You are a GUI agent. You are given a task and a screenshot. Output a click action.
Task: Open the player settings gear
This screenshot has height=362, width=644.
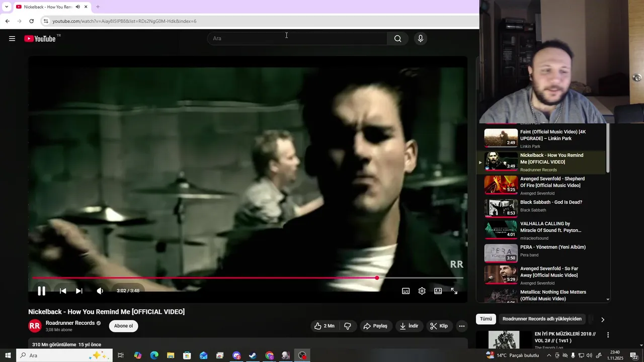[x=422, y=291]
